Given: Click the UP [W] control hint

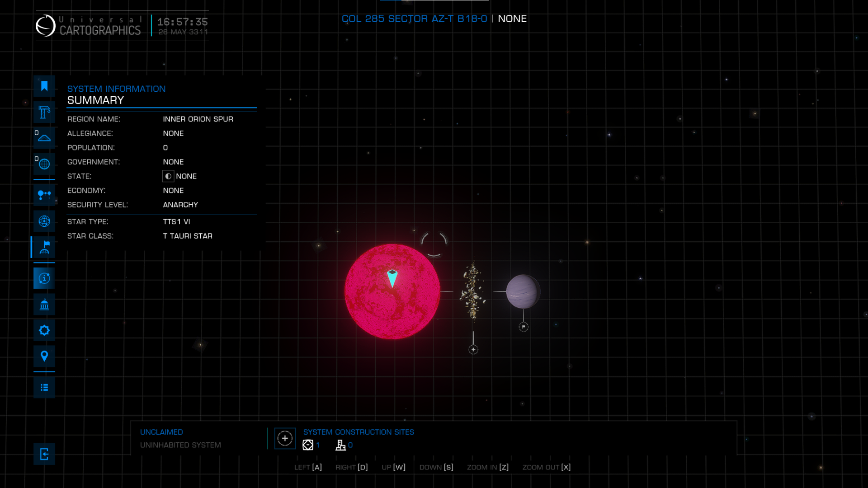Looking at the screenshot, I should pos(393,467).
